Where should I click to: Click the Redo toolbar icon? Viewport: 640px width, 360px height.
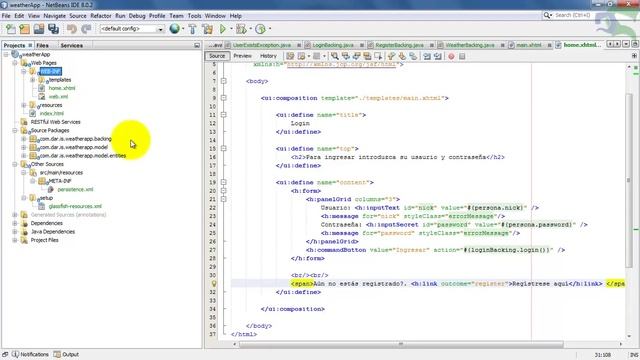(86, 29)
